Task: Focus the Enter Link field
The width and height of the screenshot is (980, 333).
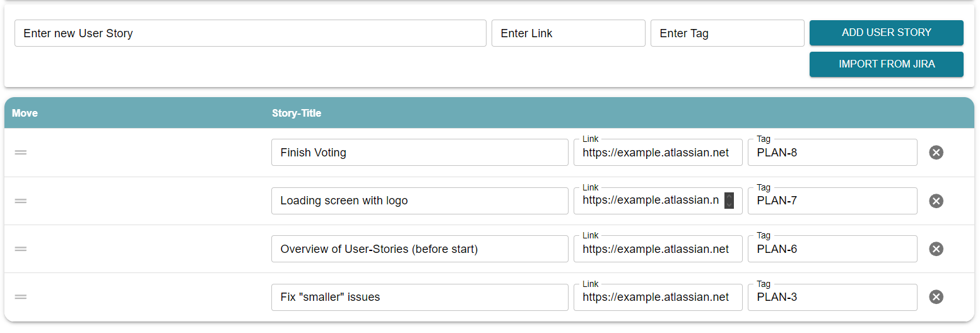Action: 569,33
